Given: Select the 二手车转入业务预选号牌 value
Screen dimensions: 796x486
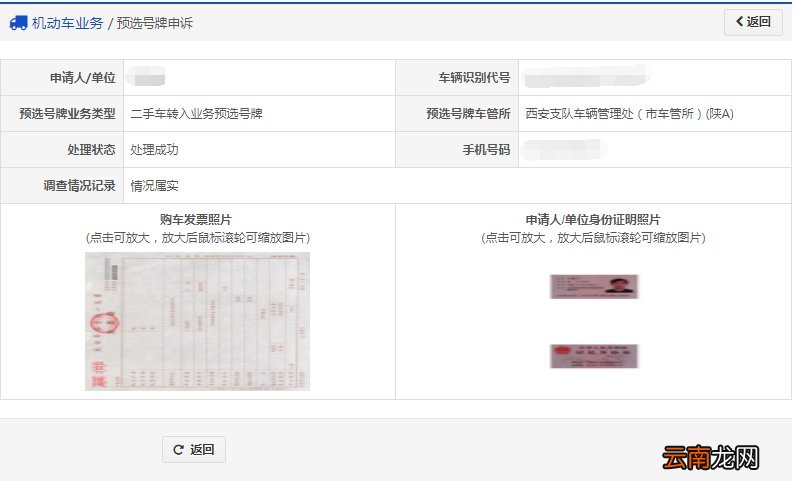Looking at the screenshot, I should click(196, 114).
